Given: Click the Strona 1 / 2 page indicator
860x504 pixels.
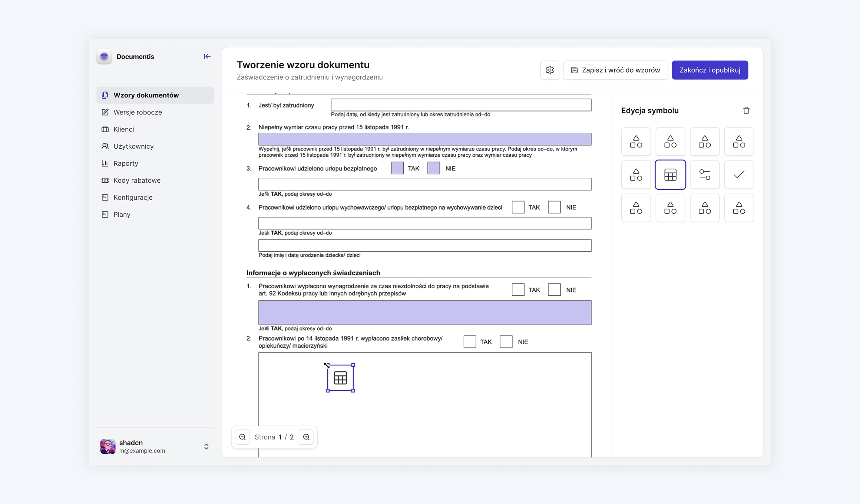Looking at the screenshot, I should click(x=274, y=437).
